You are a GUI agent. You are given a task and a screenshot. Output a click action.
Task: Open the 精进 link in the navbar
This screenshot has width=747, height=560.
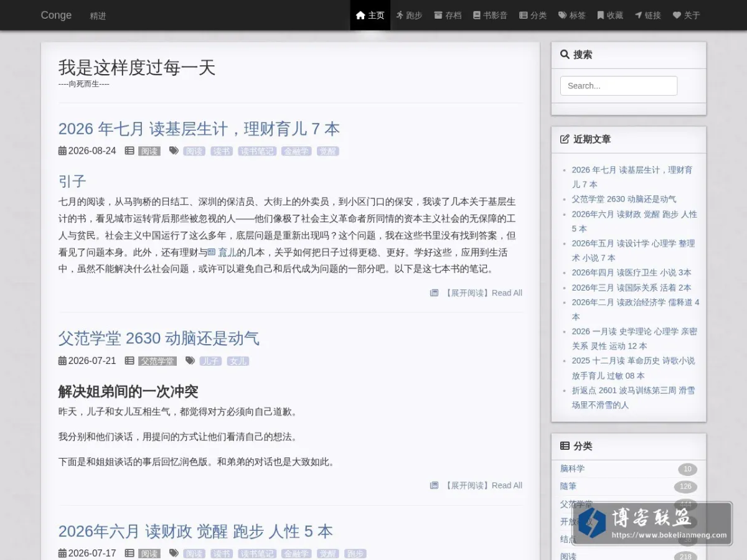tap(98, 16)
